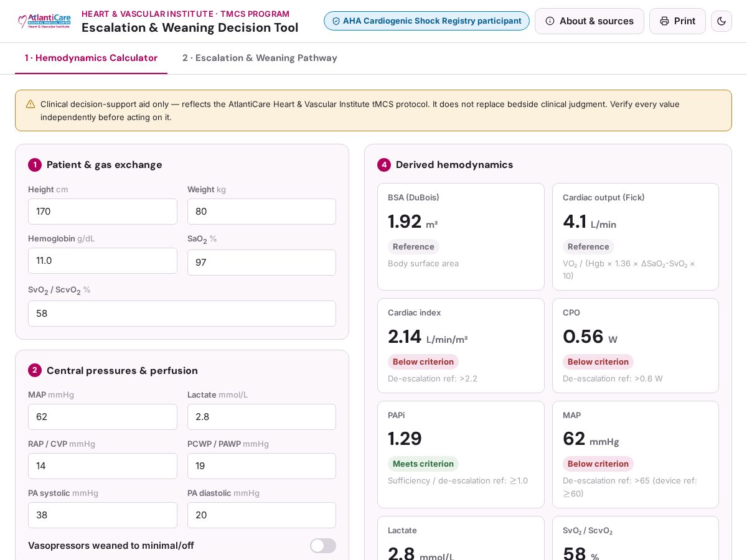This screenshot has height=560, width=747.
Task: Click the Cardiac index value 2.14
Action: (405, 337)
